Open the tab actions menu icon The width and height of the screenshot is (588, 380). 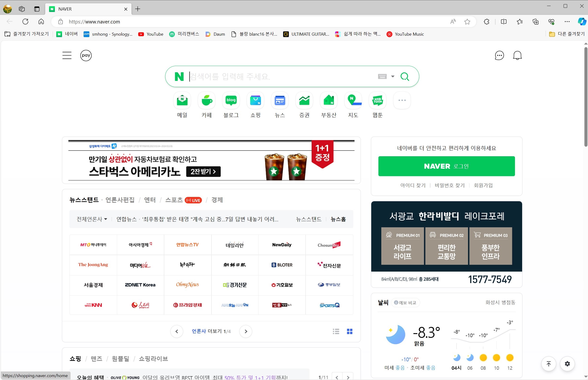pos(37,9)
